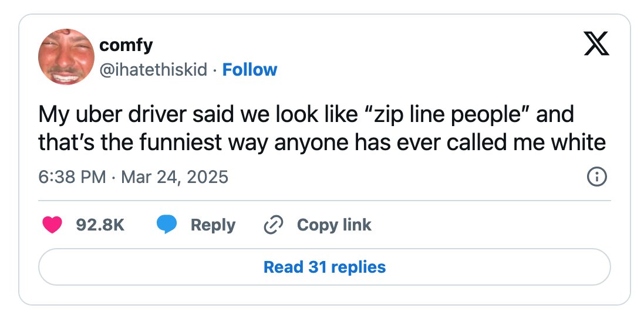Click the Mar 24, 2025 date

174,177
